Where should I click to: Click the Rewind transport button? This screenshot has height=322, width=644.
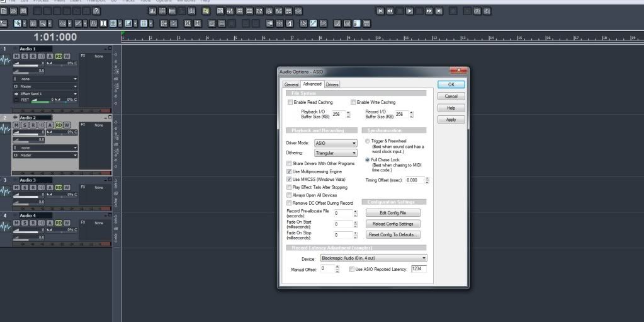(x=390, y=11)
